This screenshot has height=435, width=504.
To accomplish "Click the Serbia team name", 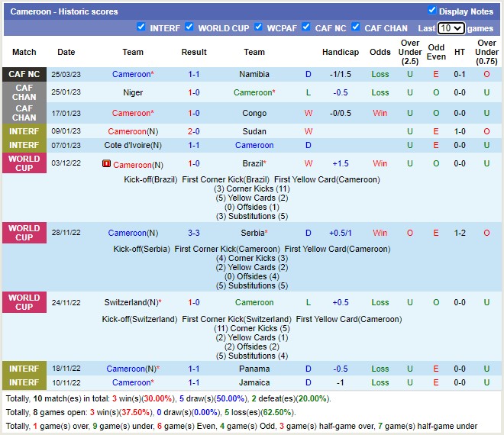I will 253,234.
